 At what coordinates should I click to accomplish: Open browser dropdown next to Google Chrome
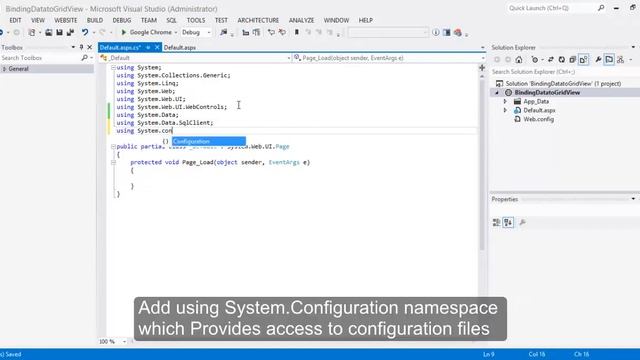click(176, 32)
